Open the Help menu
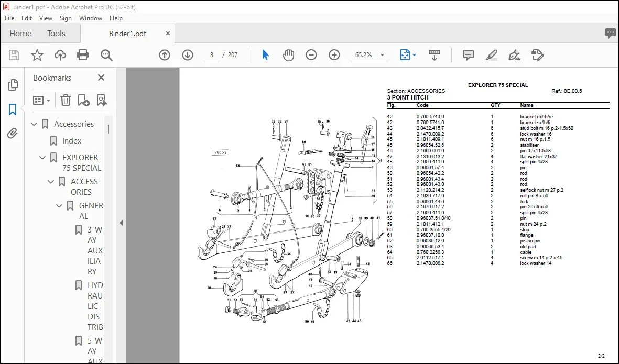This screenshot has height=364, width=619. pos(116,18)
